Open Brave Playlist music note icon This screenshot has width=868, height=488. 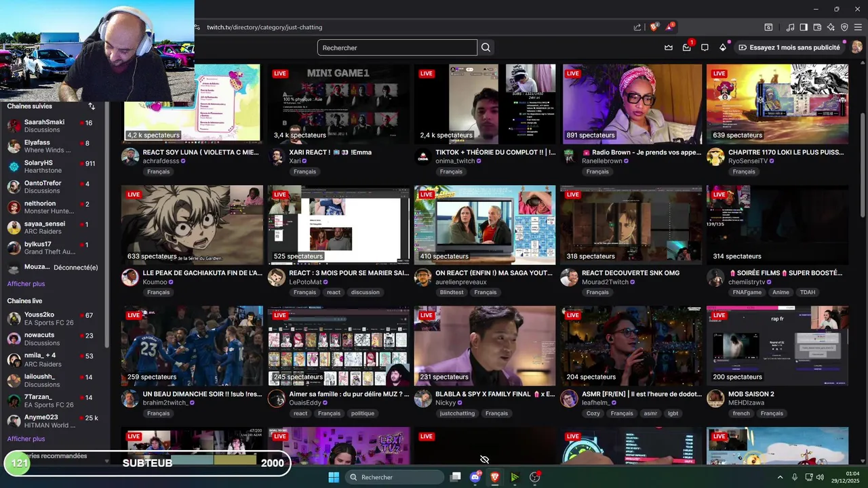[x=790, y=27]
